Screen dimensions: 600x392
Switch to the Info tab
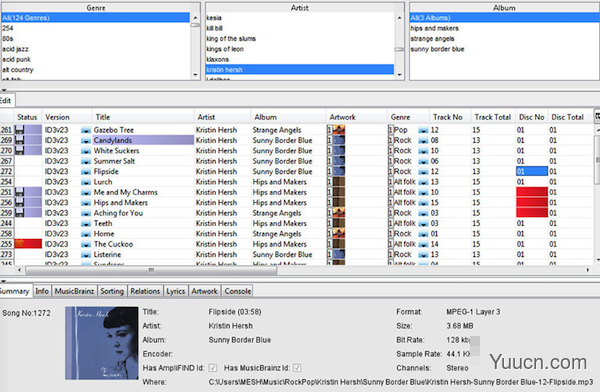42,291
